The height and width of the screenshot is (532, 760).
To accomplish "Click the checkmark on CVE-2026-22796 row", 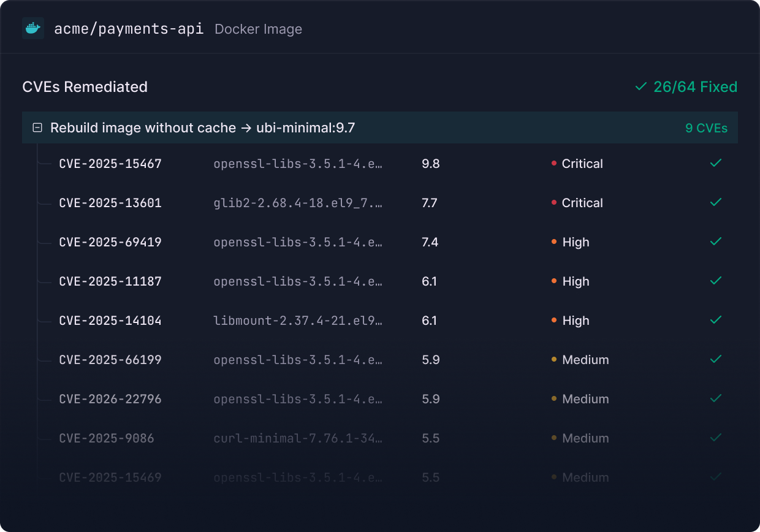I will [715, 399].
